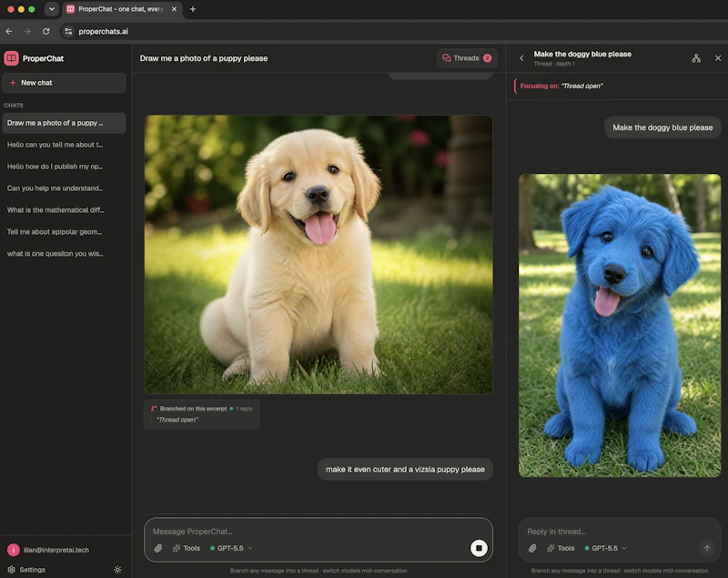Open Settings from sidebar bottom
Image resolution: width=728 pixels, height=578 pixels.
[x=26, y=570]
